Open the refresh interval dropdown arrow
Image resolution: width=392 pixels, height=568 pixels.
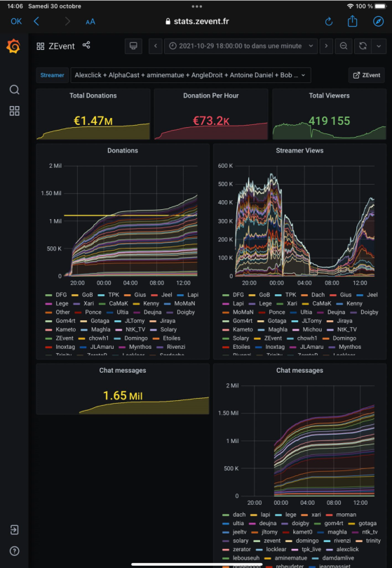click(379, 46)
